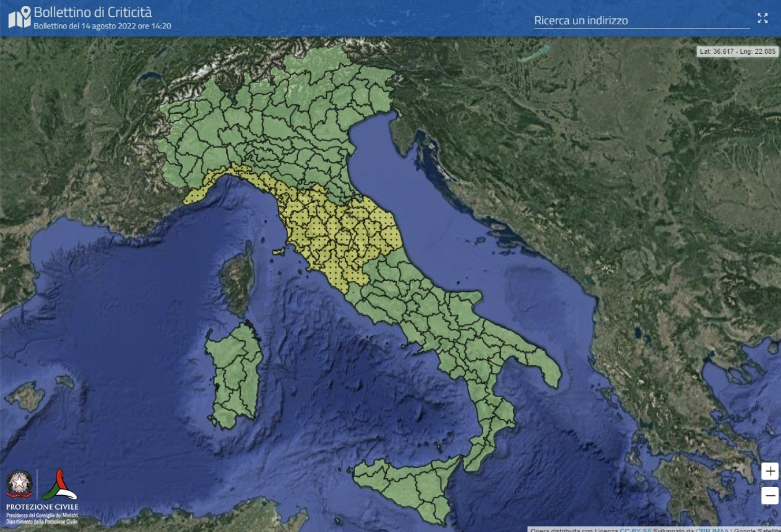Open the CNR IMAA developer link
Image resolution: width=781 pixels, height=532 pixels.
(712, 529)
